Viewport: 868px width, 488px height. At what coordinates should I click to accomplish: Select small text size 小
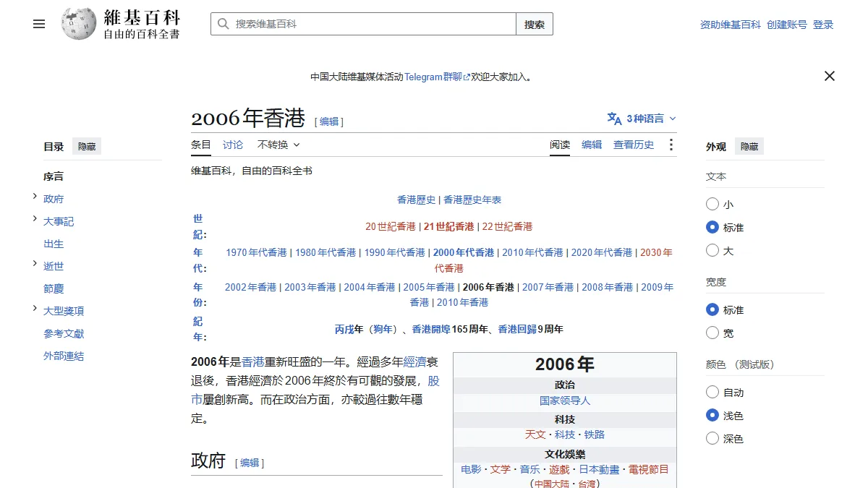click(712, 205)
